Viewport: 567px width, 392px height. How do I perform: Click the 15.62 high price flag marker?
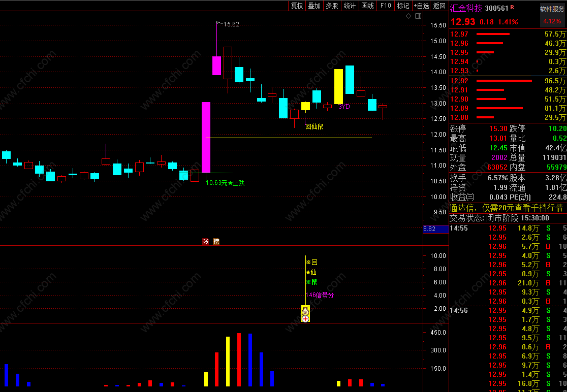coord(228,24)
